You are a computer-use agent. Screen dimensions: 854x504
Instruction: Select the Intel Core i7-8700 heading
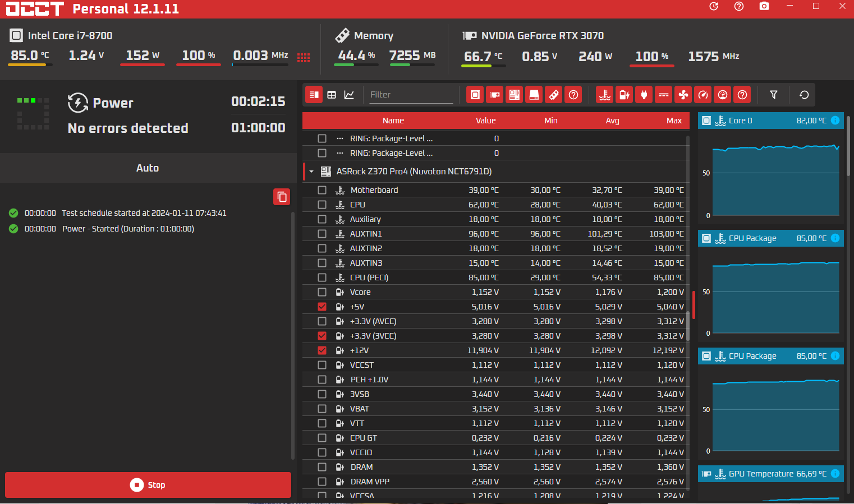(70, 36)
